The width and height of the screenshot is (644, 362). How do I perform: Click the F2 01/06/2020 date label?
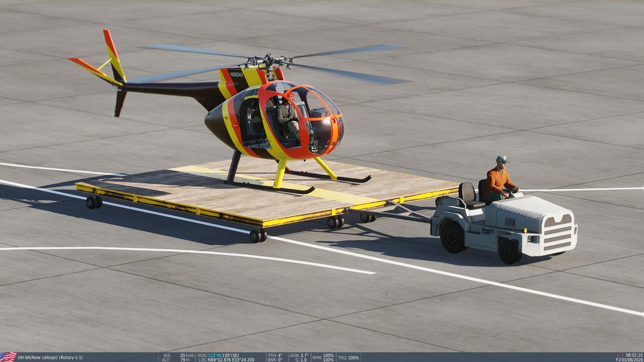point(629,360)
